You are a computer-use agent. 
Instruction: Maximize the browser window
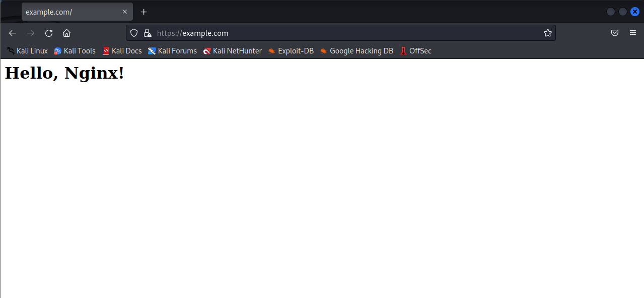click(x=623, y=12)
